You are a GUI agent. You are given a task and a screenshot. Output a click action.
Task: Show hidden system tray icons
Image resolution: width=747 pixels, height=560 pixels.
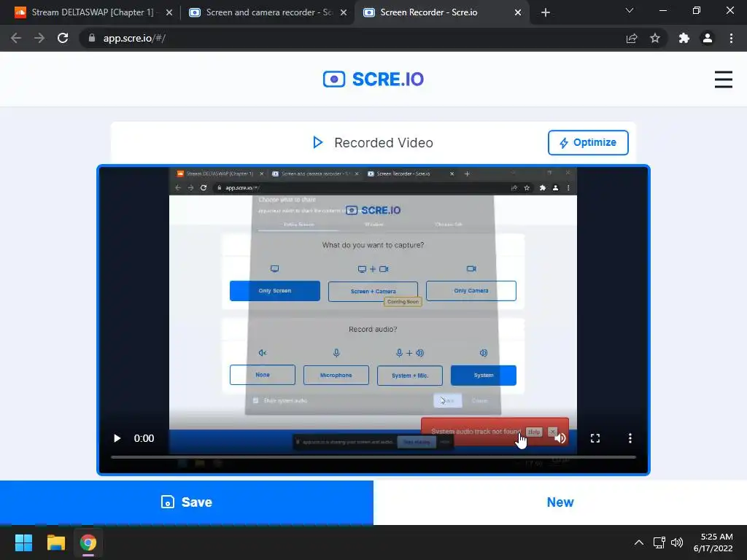point(639,542)
